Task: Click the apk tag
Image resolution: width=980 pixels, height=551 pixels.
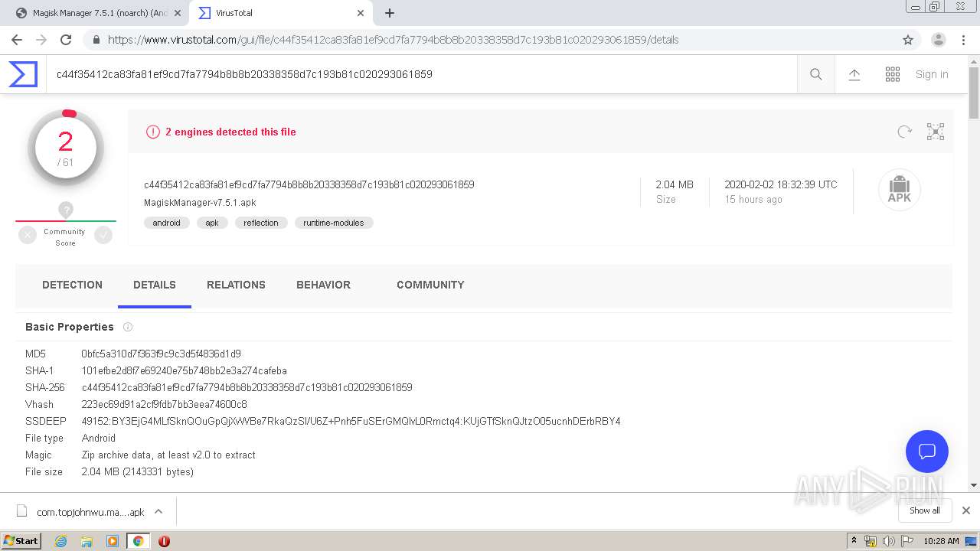Action: coord(212,223)
